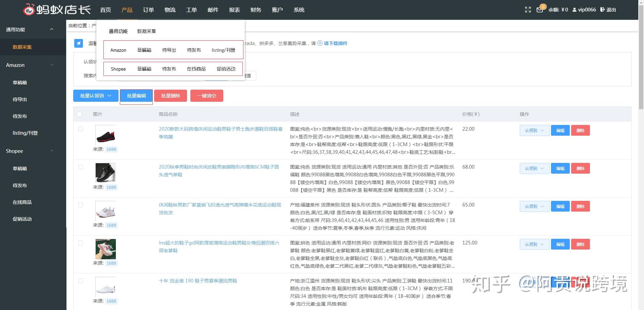The image size is (644, 310).
Task: Select listing/刊登 in Amazon submenu
Action: 223,50
